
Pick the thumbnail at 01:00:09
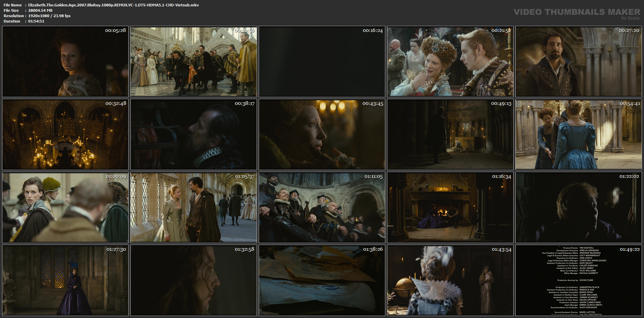tap(66, 207)
